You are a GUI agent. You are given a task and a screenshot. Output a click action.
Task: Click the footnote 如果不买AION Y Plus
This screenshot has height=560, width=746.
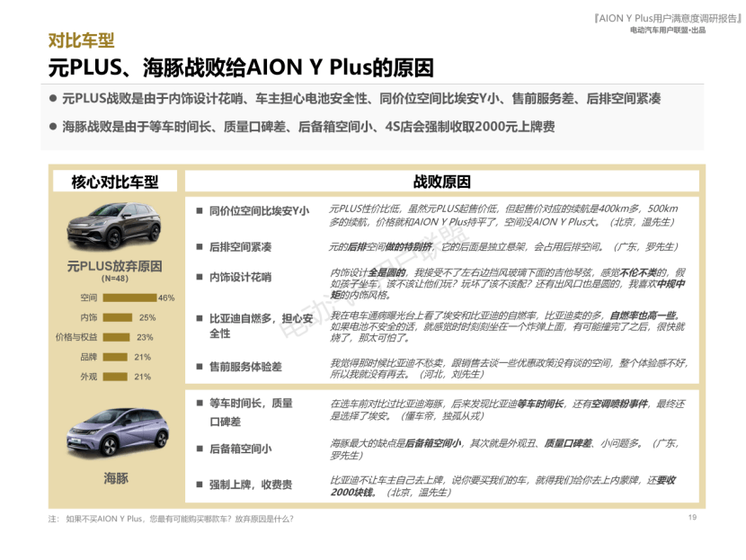click(x=171, y=519)
